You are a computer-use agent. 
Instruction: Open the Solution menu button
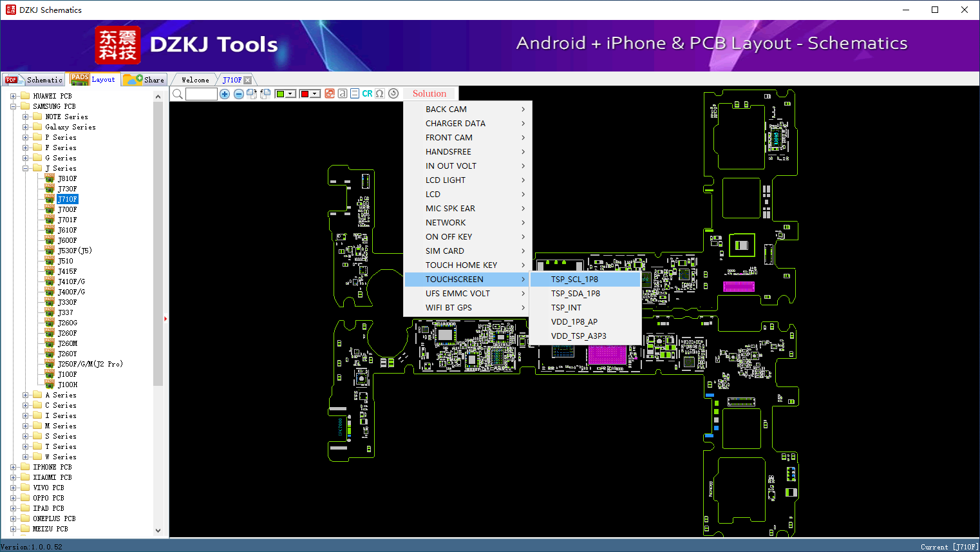429,93
